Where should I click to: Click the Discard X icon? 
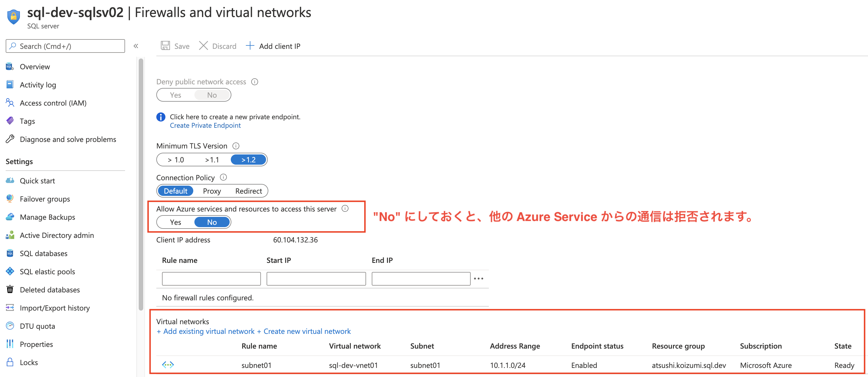tap(203, 46)
